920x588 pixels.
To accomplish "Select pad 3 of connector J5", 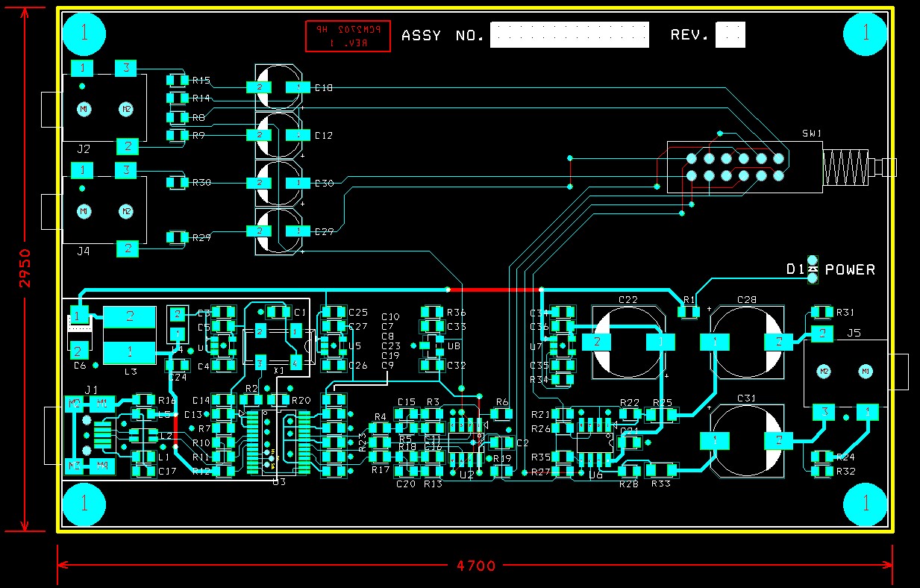I will pyautogui.click(x=824, y=411).
